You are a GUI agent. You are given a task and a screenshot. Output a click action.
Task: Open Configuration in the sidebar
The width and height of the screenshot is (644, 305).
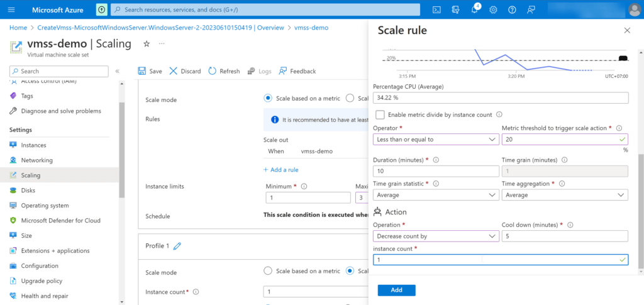[40, 265]
